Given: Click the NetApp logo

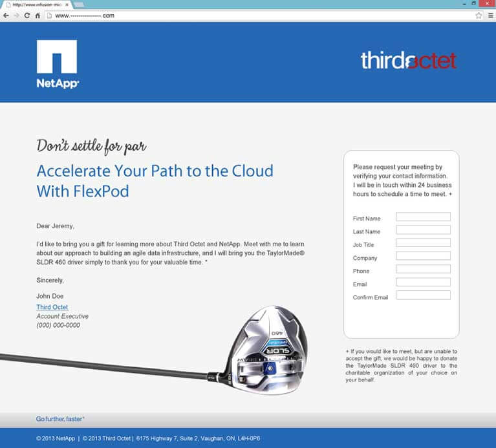Looking at the screenshot, I should (x=58, y=64).
